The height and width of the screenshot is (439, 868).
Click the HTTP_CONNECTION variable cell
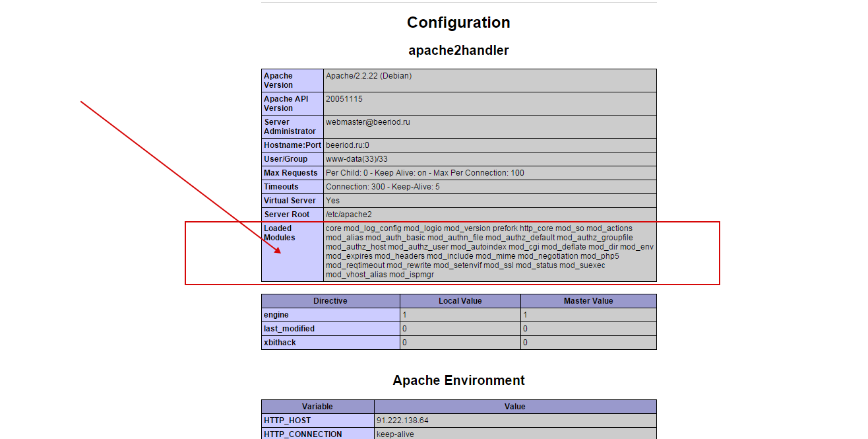[x=303, y=434]
